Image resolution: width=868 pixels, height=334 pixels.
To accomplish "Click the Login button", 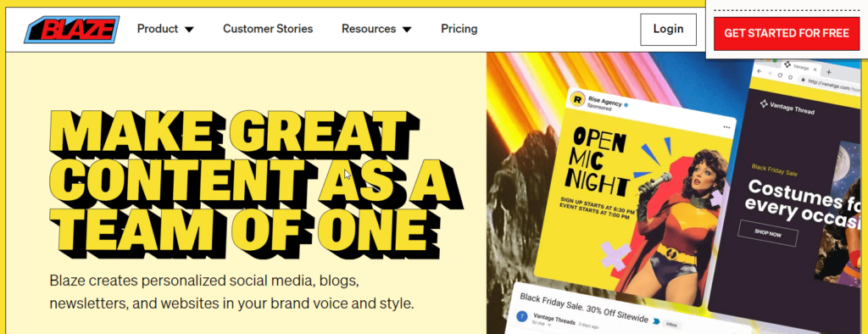I will [x=668, y=30].
